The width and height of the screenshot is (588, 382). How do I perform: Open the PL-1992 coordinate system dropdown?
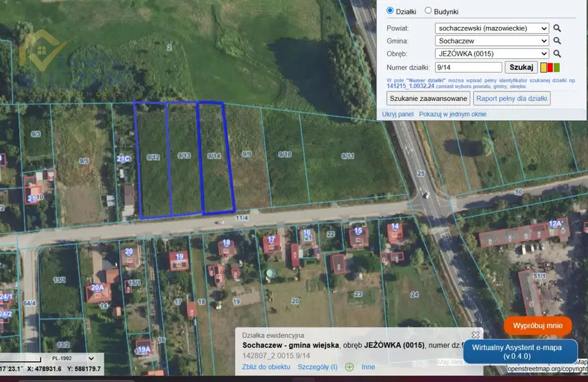coord(73,358)
